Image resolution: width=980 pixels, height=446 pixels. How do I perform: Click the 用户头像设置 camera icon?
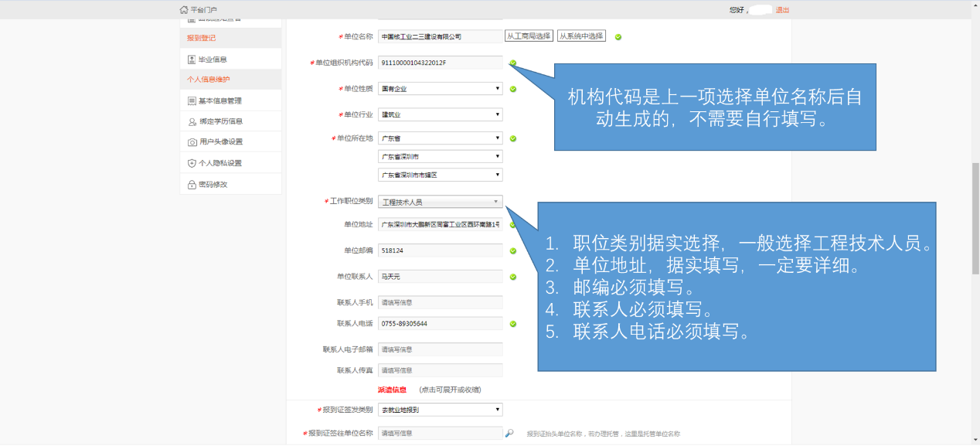tap(192, 142)
